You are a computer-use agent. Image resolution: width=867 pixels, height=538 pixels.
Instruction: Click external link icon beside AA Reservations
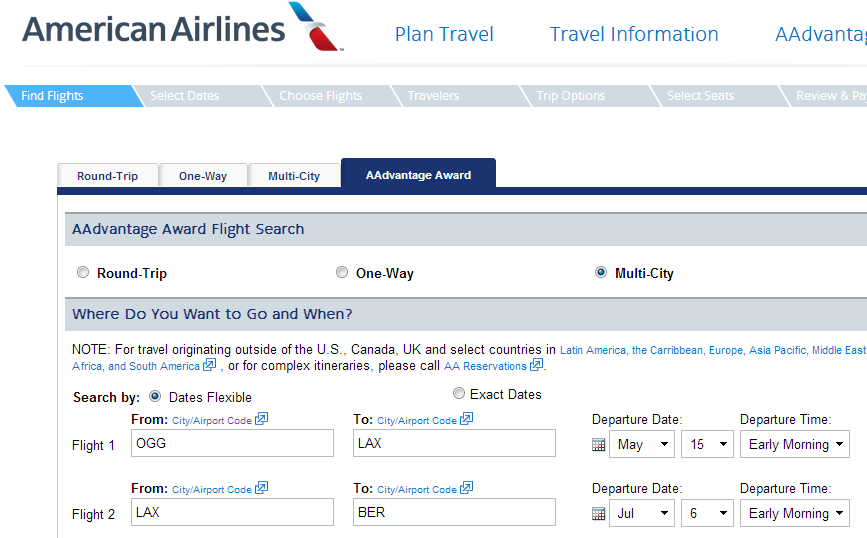(x=536, y=365)
